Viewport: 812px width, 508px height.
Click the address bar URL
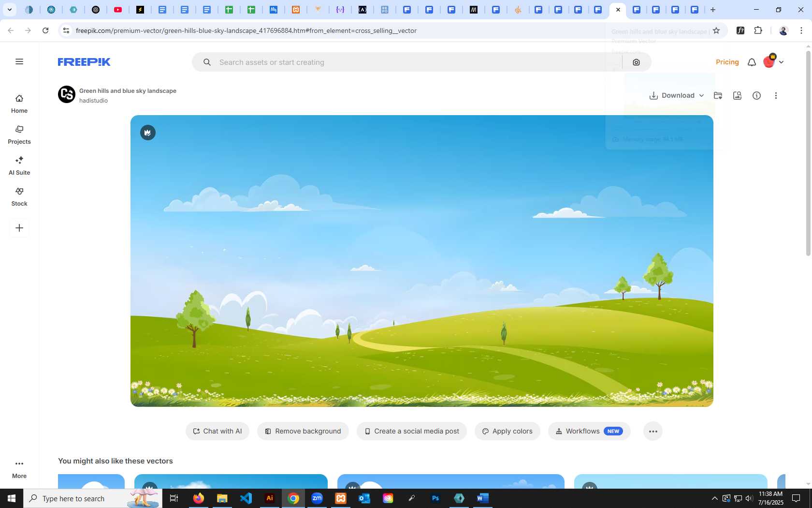246,30
